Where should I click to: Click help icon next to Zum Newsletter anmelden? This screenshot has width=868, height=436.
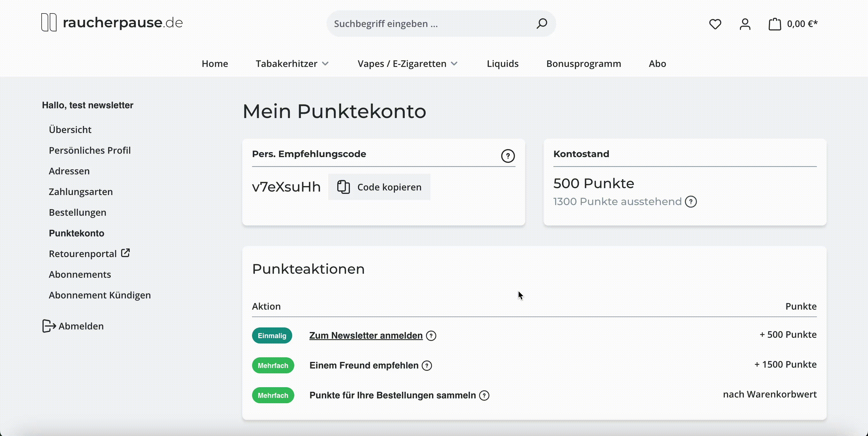coord(431,336)
